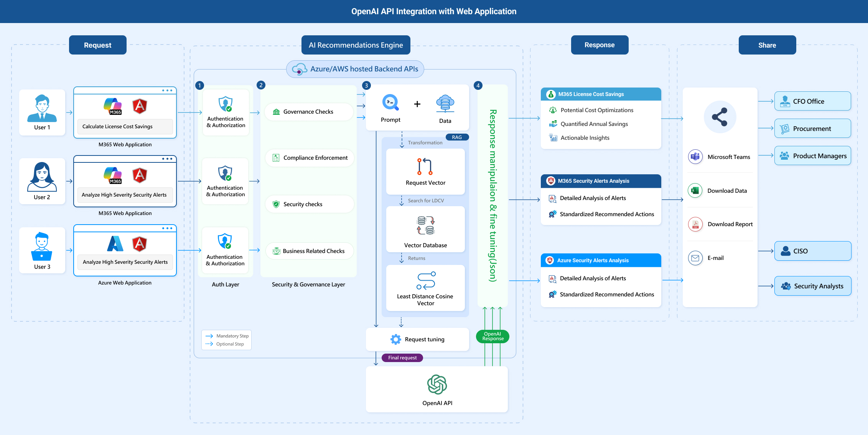Click the Product Managers group icon
Viewport: 868px width, 435px height.
pos(785,155)
